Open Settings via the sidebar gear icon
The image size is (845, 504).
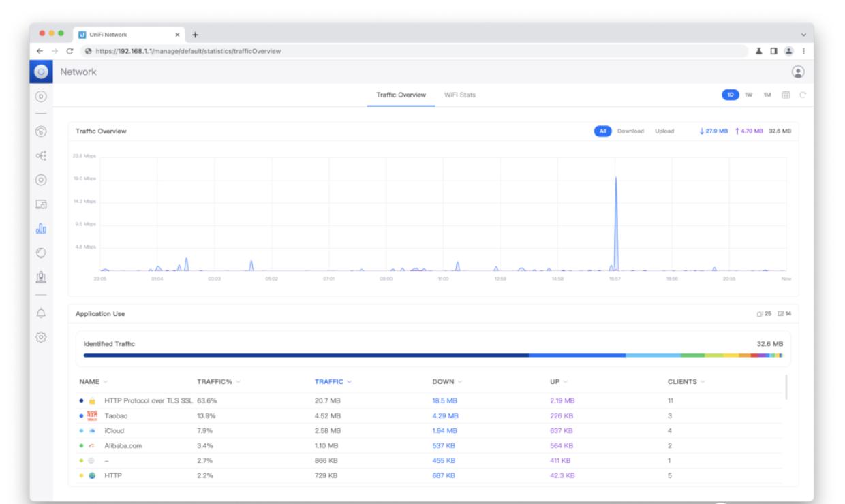(41, 336)
